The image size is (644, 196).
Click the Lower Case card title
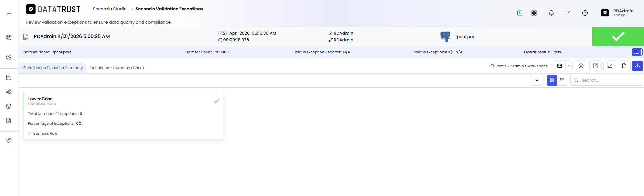tap(40, 99)
